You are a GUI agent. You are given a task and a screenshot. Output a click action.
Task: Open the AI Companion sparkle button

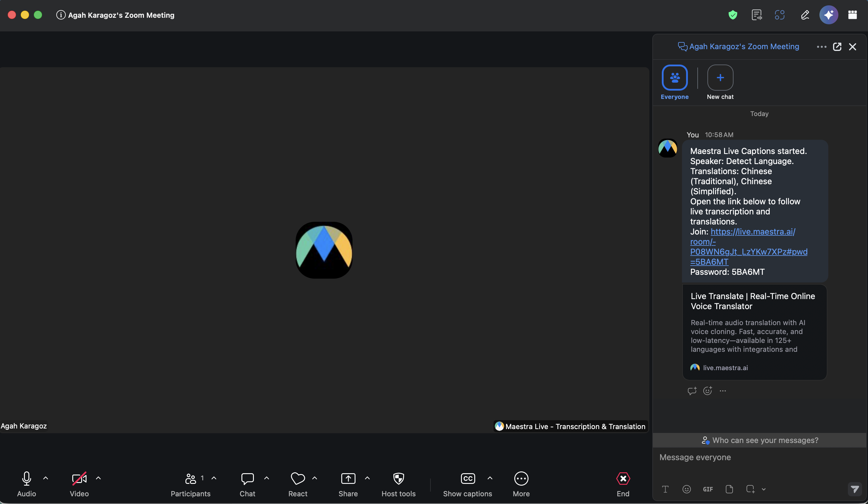828,15
